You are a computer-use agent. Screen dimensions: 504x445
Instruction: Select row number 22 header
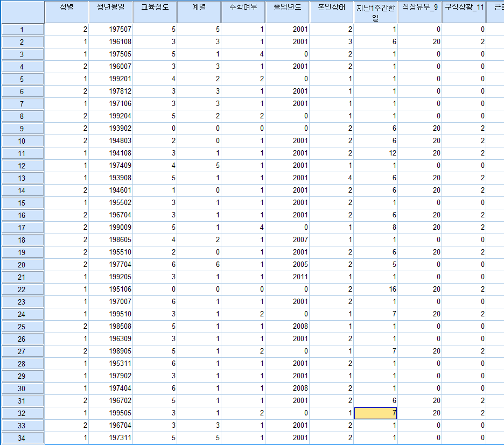(x=22, y=289)
